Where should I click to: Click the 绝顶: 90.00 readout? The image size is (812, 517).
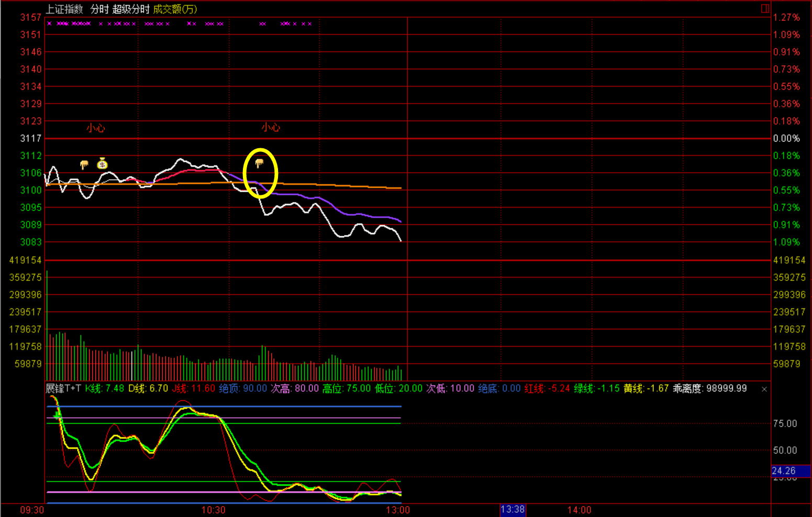click(243, 388)
